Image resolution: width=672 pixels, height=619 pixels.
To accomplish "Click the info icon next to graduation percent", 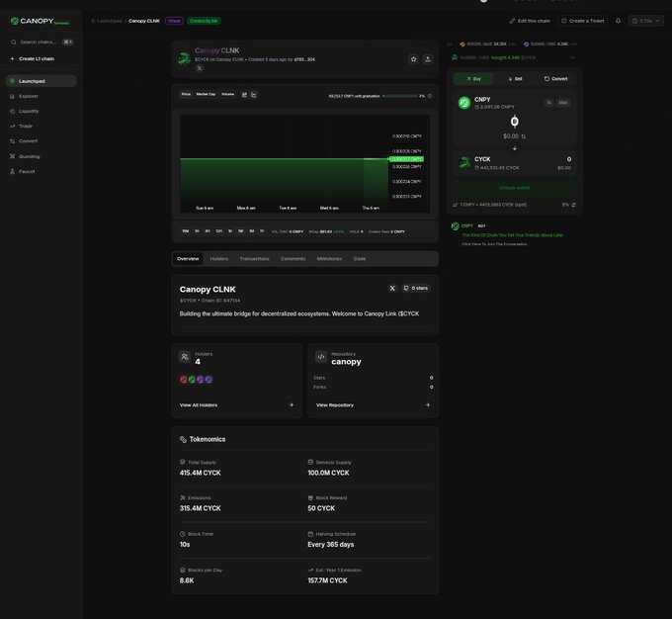I will click(430, 96).
